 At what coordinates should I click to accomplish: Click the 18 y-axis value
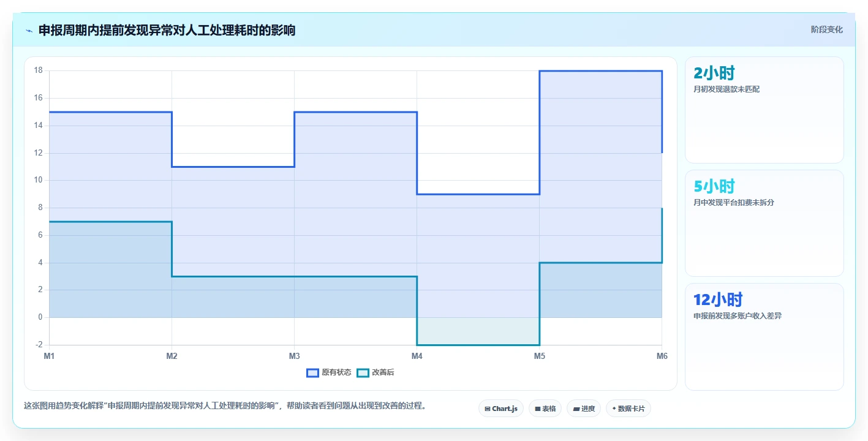point(38,70)
